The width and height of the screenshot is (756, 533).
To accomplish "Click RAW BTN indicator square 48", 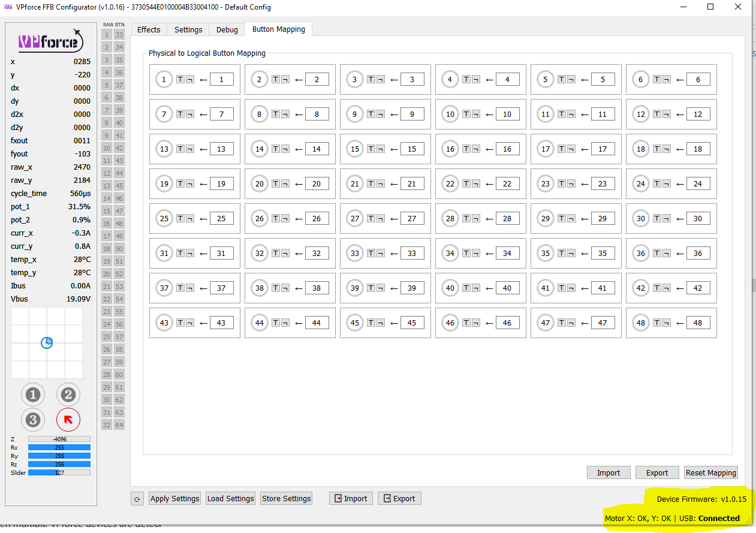I will [x=119, y=223].
